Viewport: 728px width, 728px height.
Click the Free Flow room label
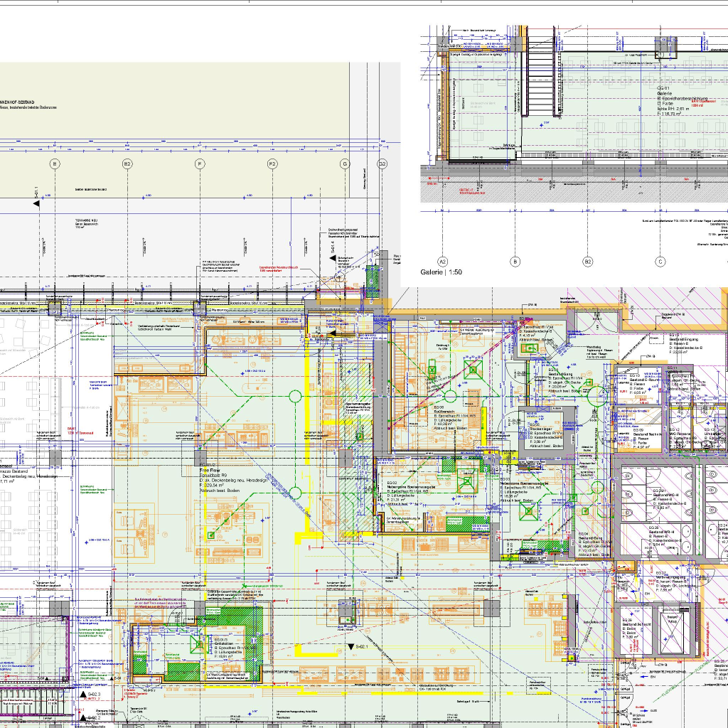tap(210, 470)
